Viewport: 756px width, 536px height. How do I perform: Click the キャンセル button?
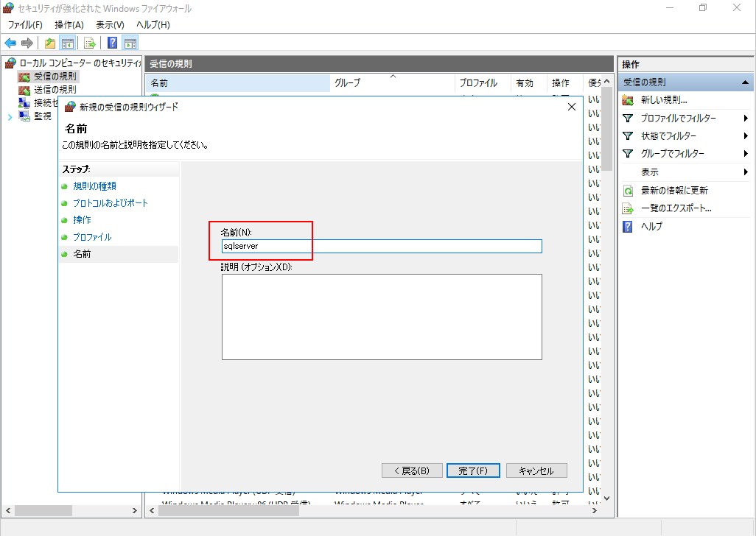tap(536, 470)
